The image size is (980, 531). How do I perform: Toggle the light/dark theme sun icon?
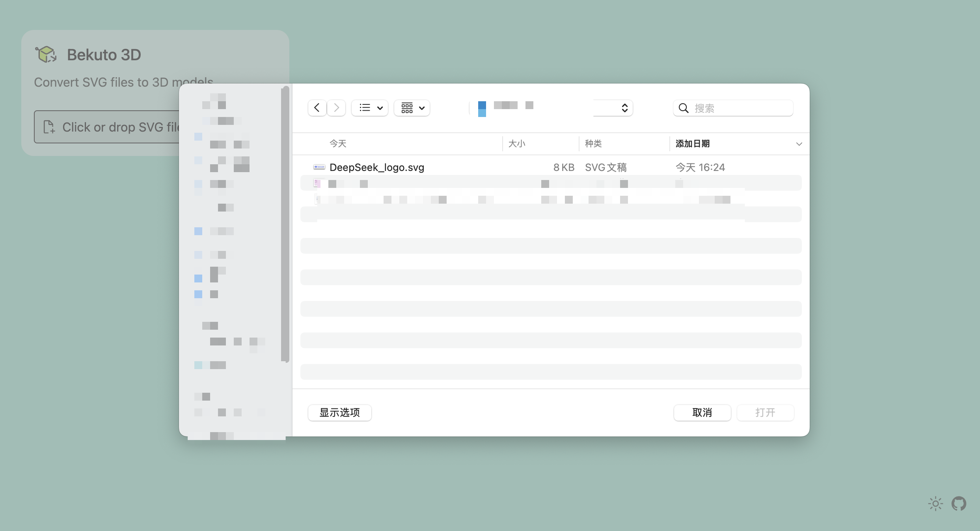935,504
